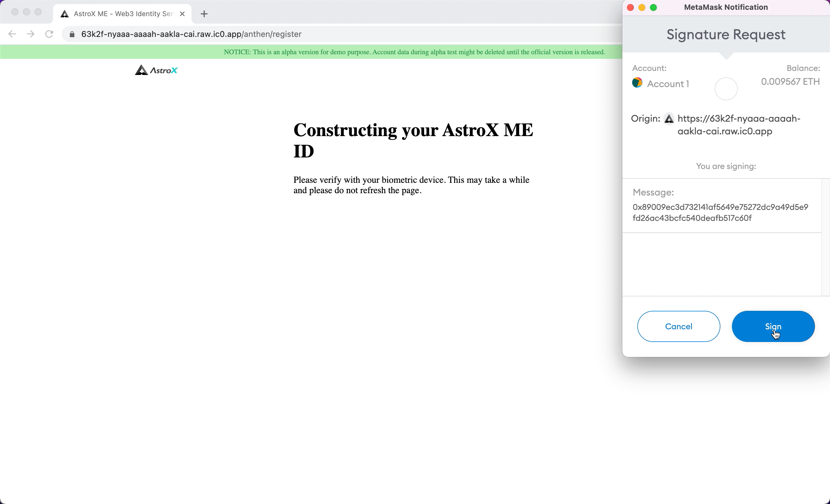The image size is (830, 504).
Task: Click the MetaMask Notification title bar text
Action: (726, 7)
